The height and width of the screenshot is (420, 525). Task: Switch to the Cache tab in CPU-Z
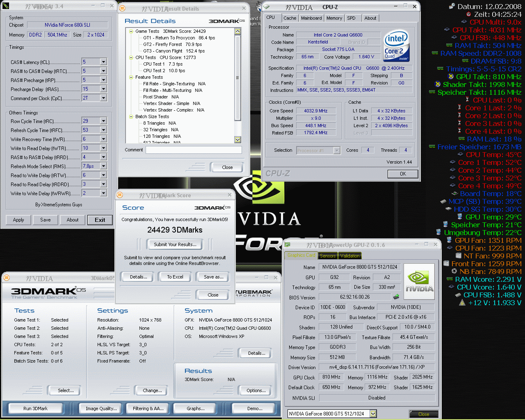[290, 18]
